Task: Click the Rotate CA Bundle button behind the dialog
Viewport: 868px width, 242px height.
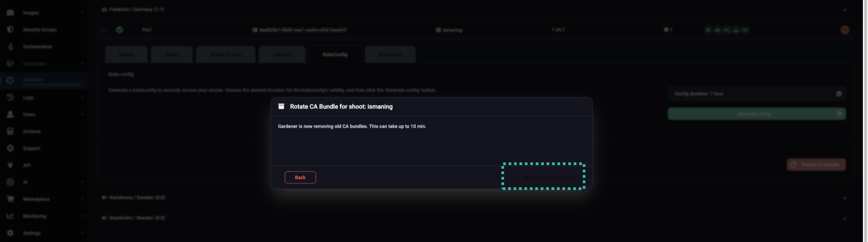Action: pyautogui.click(x=816, y=165)
